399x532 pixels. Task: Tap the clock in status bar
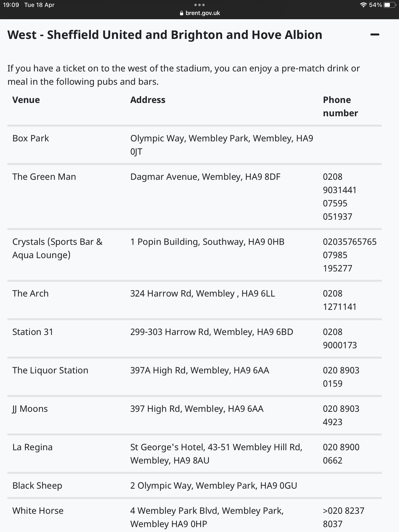pos(11,5)
